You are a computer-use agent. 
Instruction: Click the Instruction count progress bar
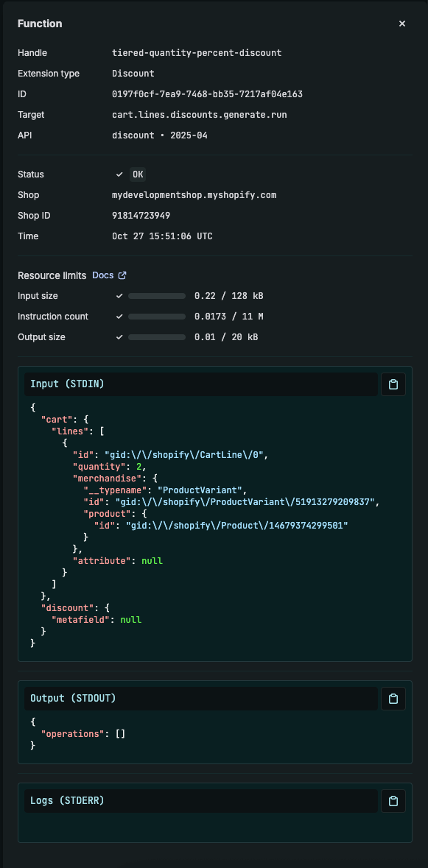(x=157, y=317)
